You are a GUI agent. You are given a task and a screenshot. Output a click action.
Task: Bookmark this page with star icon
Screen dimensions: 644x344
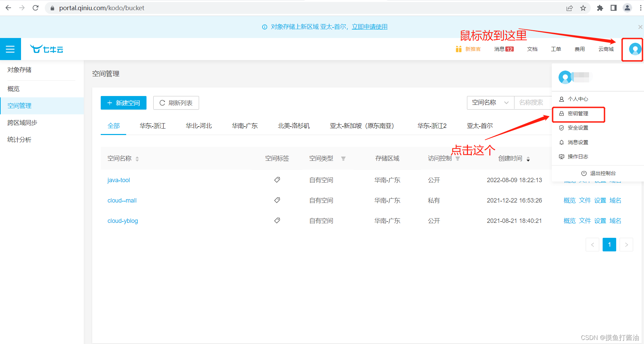(x=583, y=8)
